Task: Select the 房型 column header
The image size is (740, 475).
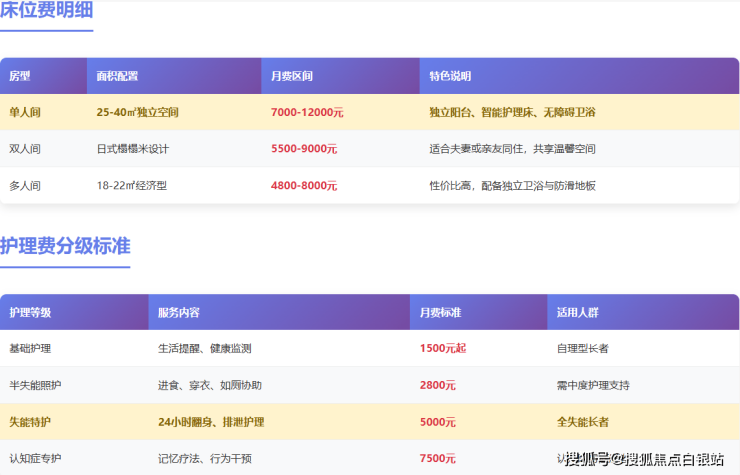Action: (20, 76)
